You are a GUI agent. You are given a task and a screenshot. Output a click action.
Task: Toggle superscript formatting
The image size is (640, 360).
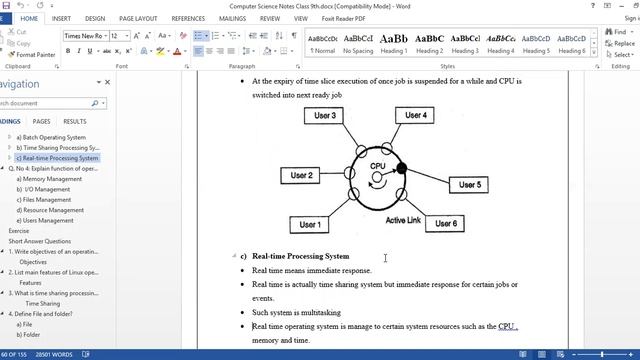(129, 51)
